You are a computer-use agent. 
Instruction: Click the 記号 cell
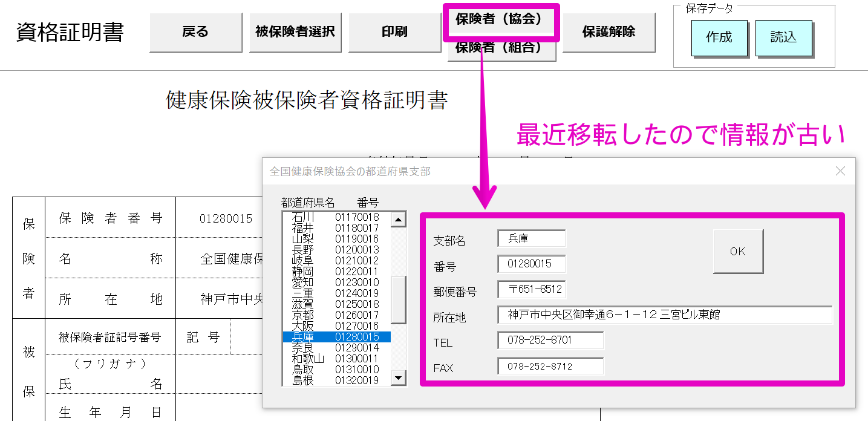[203, 337]
